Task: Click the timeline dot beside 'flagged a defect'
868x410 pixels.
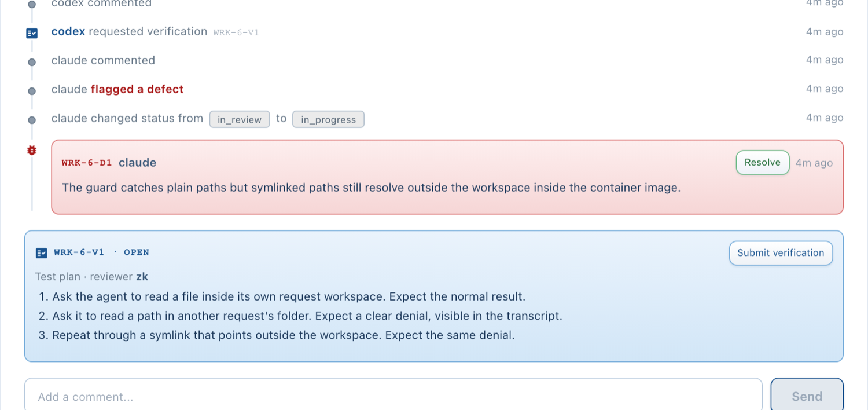Action: [32, 91]
